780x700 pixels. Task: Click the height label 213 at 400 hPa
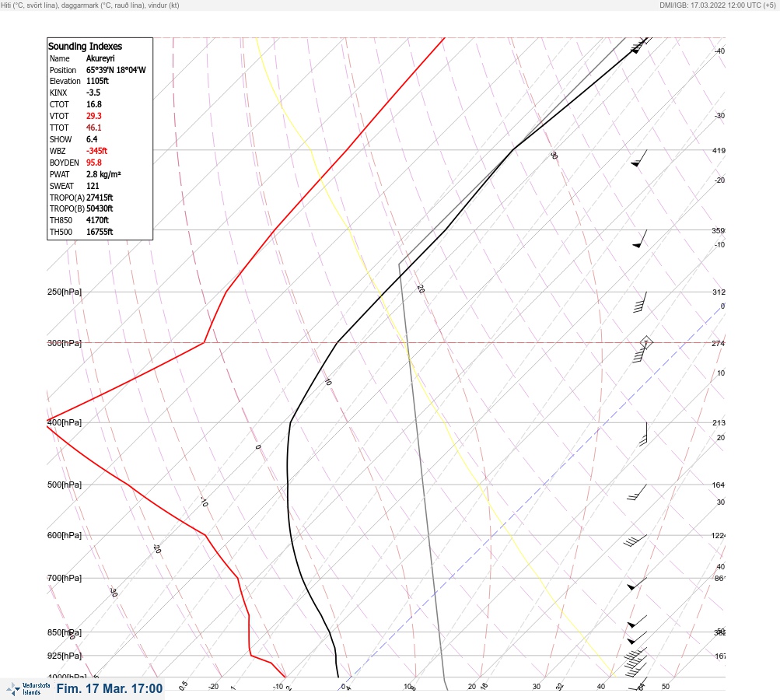pos(719,422)
